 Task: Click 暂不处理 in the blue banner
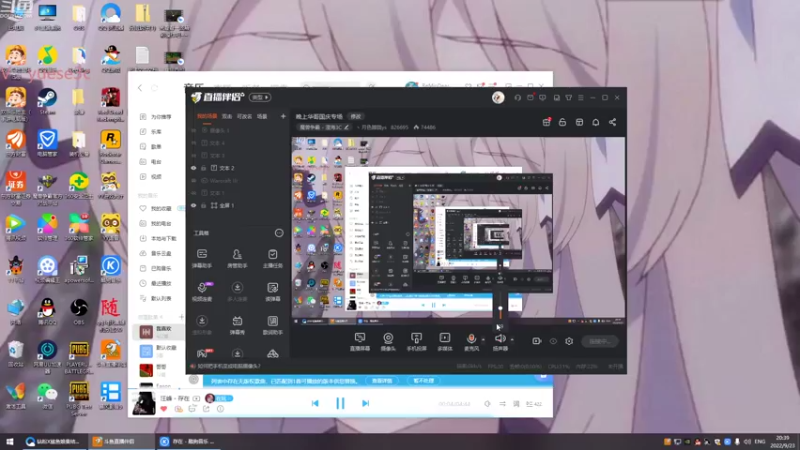[x=423, y=381]
